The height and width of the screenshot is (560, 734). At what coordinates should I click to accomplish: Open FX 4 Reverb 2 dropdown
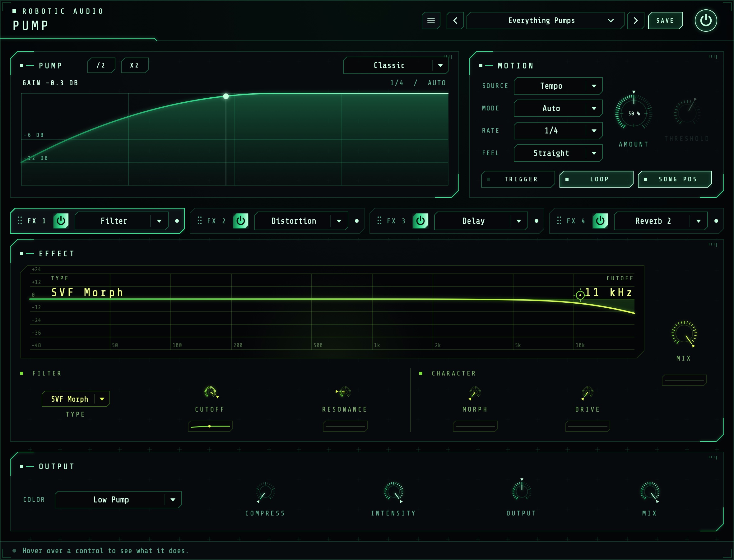pos(661,221)
